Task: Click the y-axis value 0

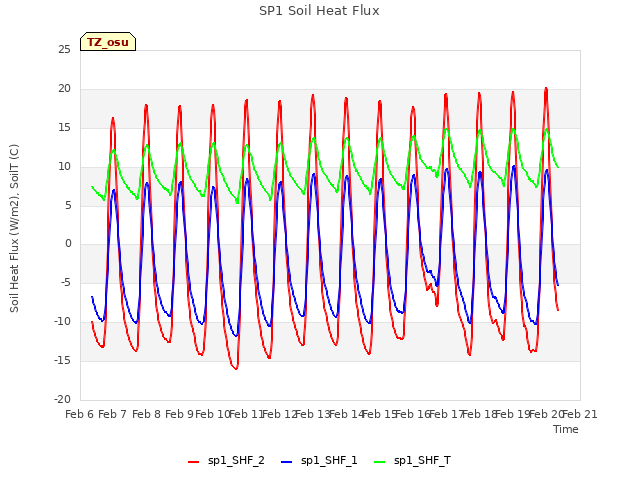Action: pos(68,244)
